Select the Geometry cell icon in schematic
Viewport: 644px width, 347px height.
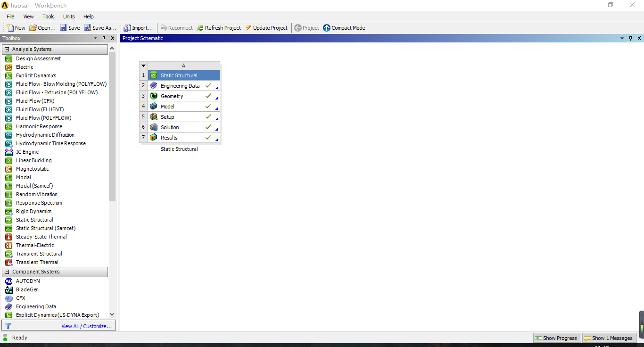(x=153, y=96)
